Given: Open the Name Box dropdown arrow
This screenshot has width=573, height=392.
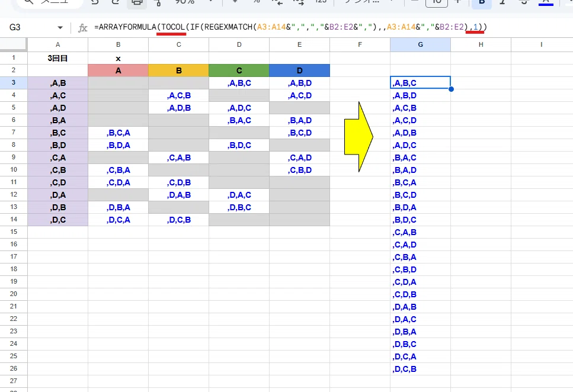Looking at the screenshot, I should 60,27.
